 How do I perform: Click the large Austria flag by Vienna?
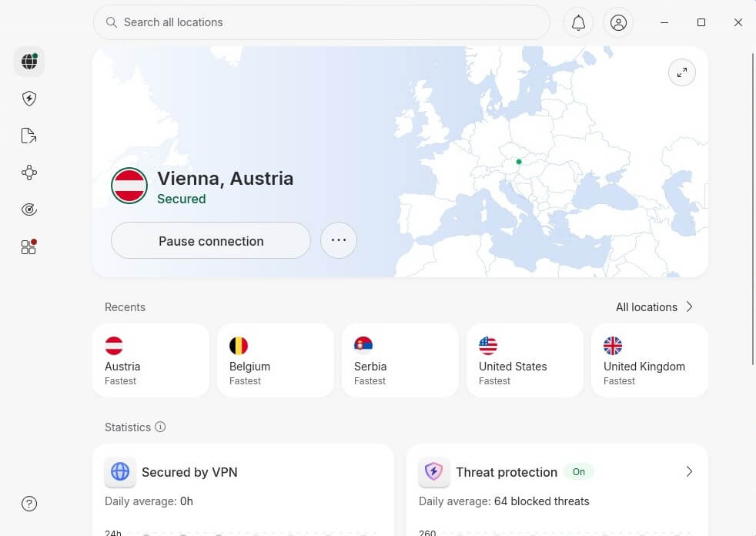point(129,186)
